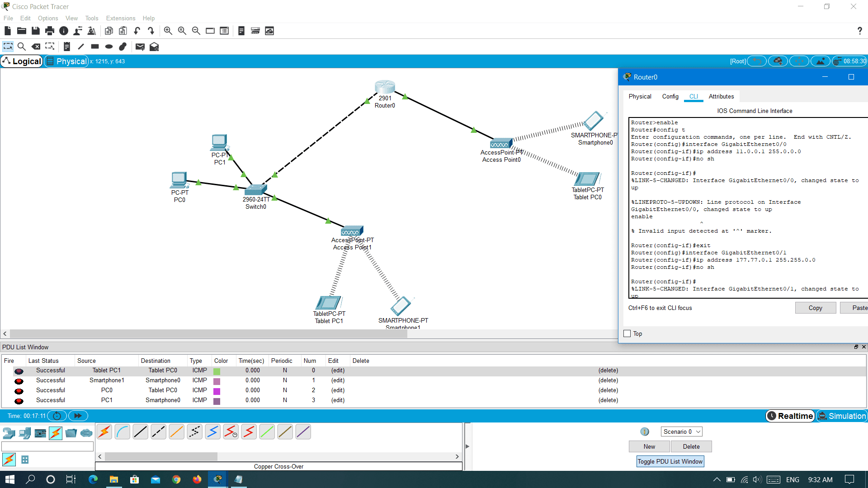This screenshot has height=488, width=868.
Task: Switch to Router0 Attributes tab
Action: tap(721, 96)
